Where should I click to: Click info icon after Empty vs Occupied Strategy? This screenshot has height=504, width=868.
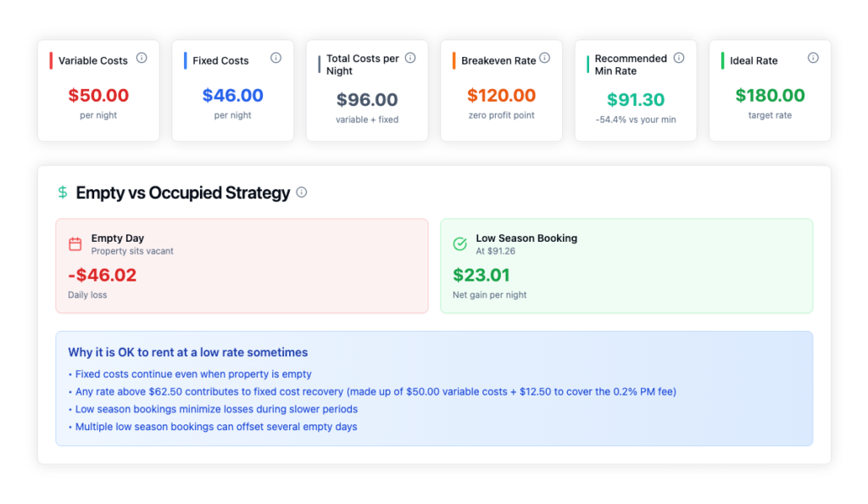coord(302,193)
